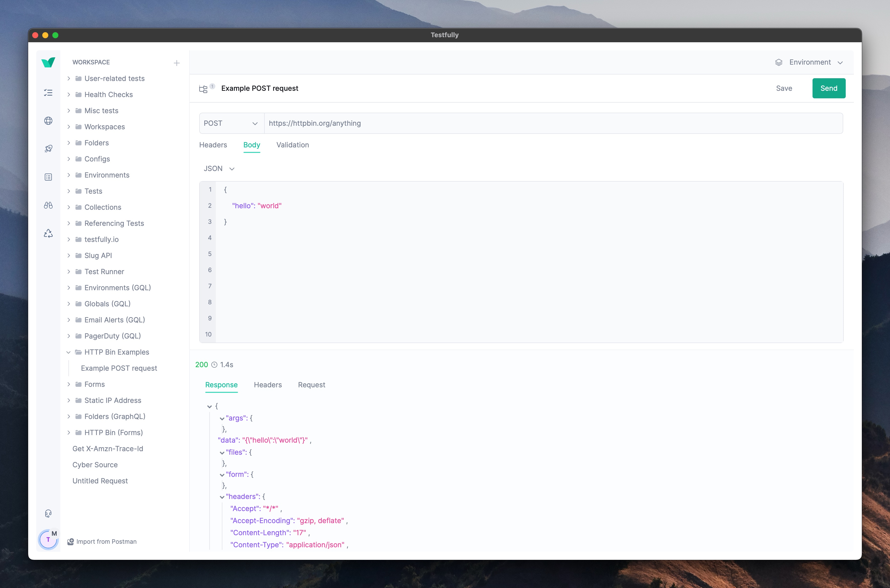The width and height of the screenshot is (890, 588).
Task: Select the HTTP Bin (Forms) folder
Action: click(114, 433)
